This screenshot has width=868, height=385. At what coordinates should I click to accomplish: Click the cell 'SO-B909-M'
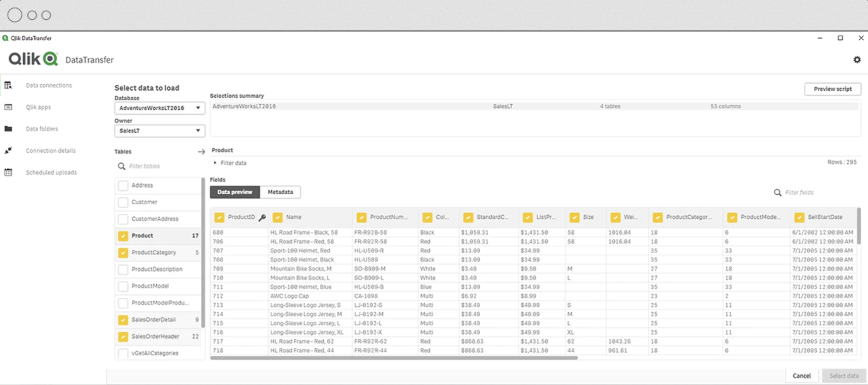[370, 269]
